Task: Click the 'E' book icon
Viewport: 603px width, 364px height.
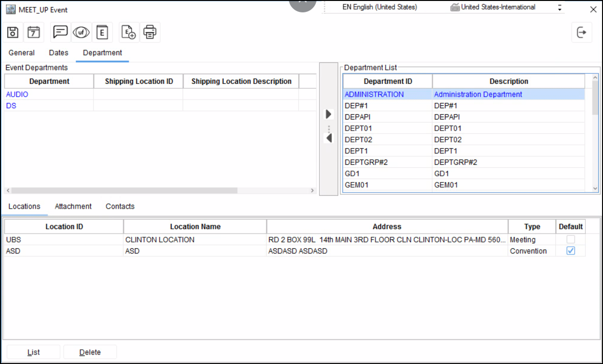Action: tap(102, 32)
